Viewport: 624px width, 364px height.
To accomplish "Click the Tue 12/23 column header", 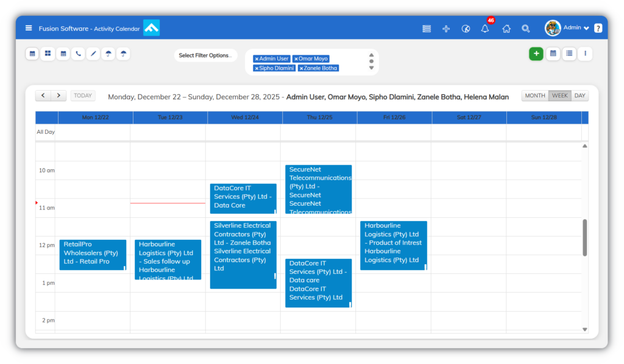I will click(x=171, y=117).
